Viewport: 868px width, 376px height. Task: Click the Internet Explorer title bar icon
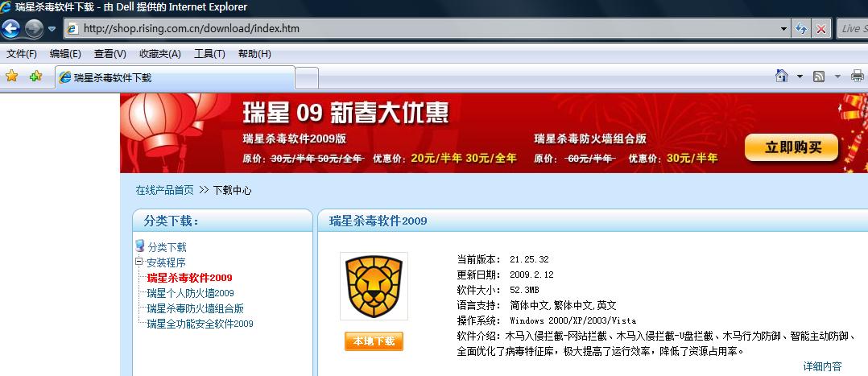tap(6, 7)
